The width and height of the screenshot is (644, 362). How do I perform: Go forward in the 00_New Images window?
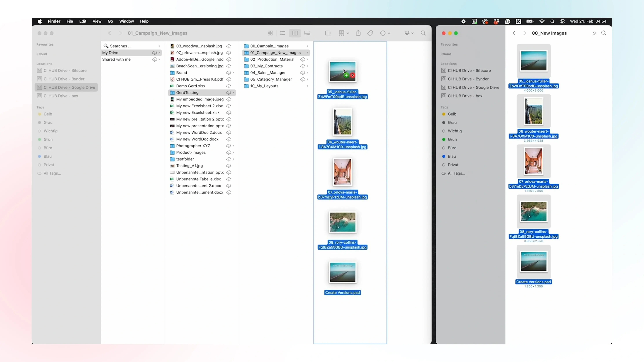pos(524,33)
